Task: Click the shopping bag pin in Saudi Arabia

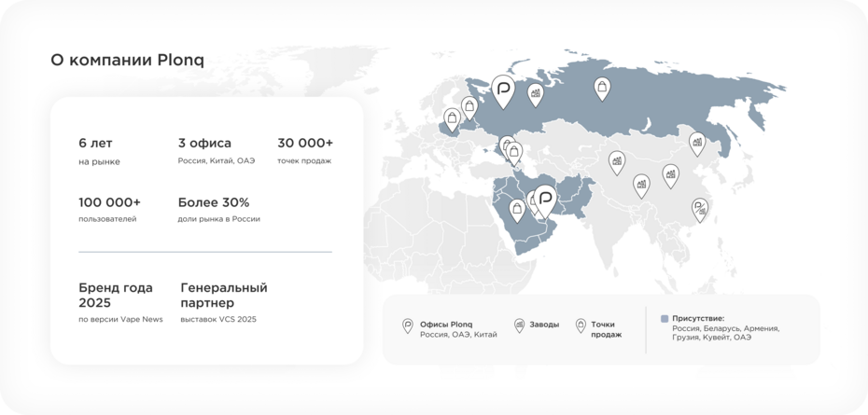Action: coord(516,211)
